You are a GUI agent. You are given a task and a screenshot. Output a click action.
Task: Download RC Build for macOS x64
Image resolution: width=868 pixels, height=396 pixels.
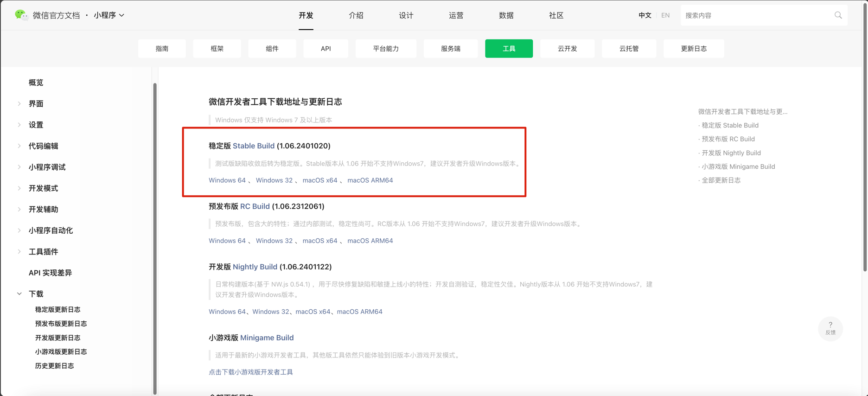coord(320,241)
